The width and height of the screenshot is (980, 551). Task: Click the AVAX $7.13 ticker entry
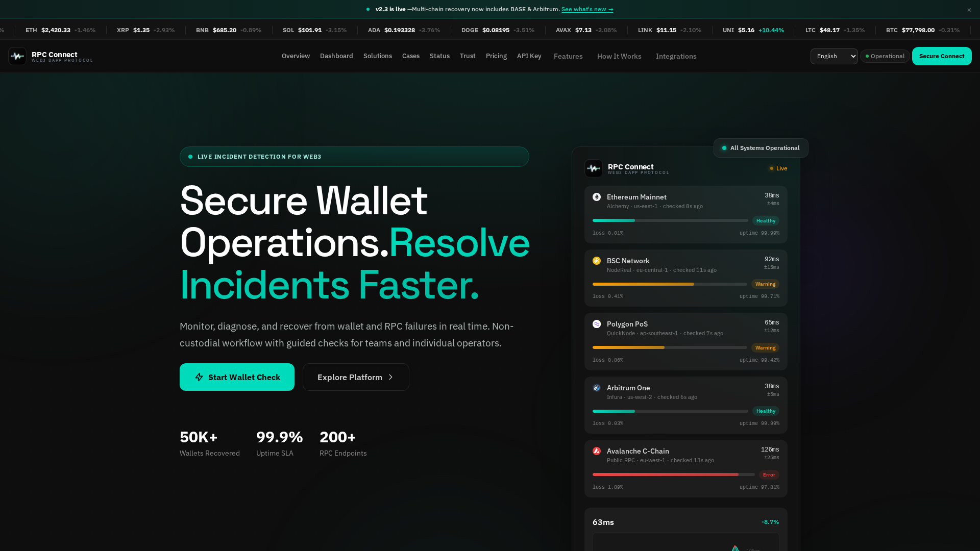586,30
